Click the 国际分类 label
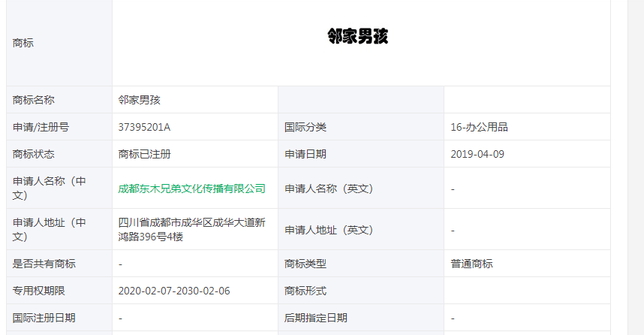Screen dimensions: 644x335 click(305, 127)
